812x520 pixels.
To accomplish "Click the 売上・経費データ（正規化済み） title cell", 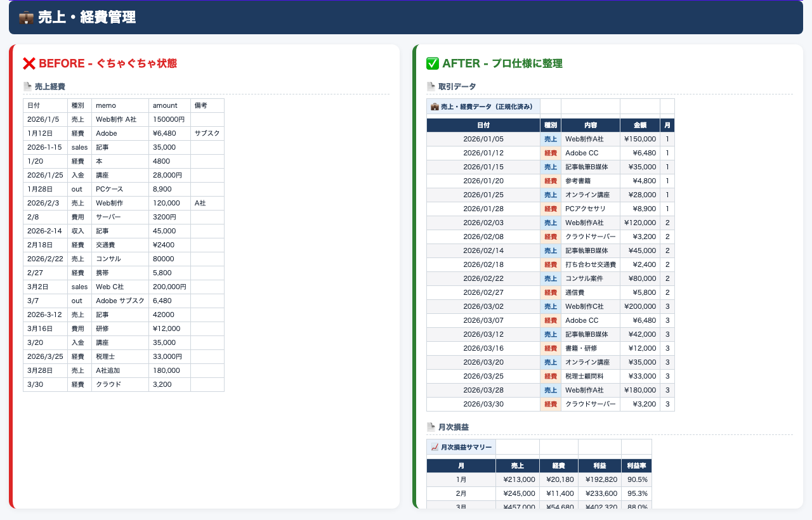I will [x=483, y=107].
